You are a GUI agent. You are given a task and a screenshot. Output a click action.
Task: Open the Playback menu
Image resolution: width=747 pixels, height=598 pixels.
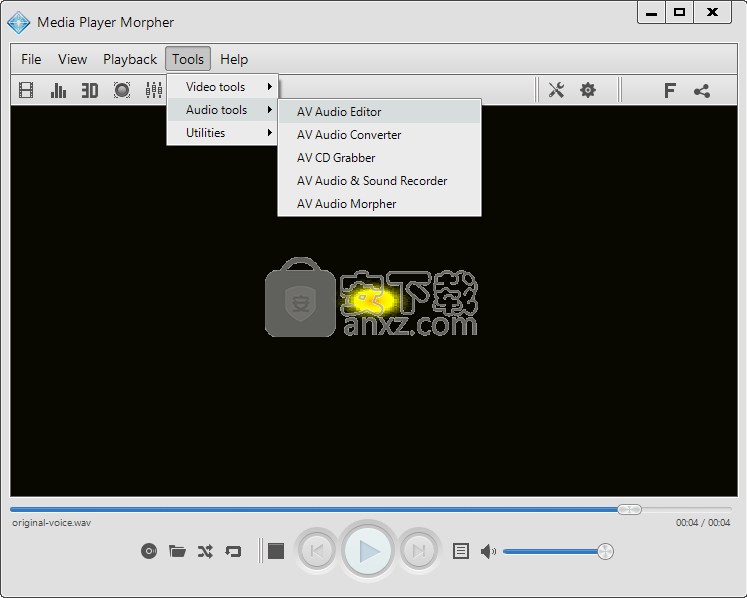pos(130,59)
